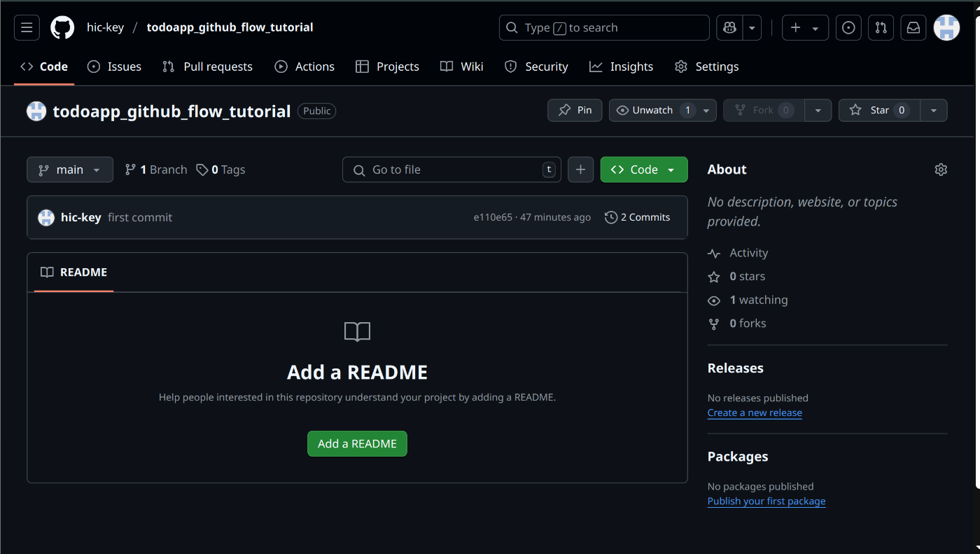Open the first commit message
This screenshot has width=980, height=554.
140,217
